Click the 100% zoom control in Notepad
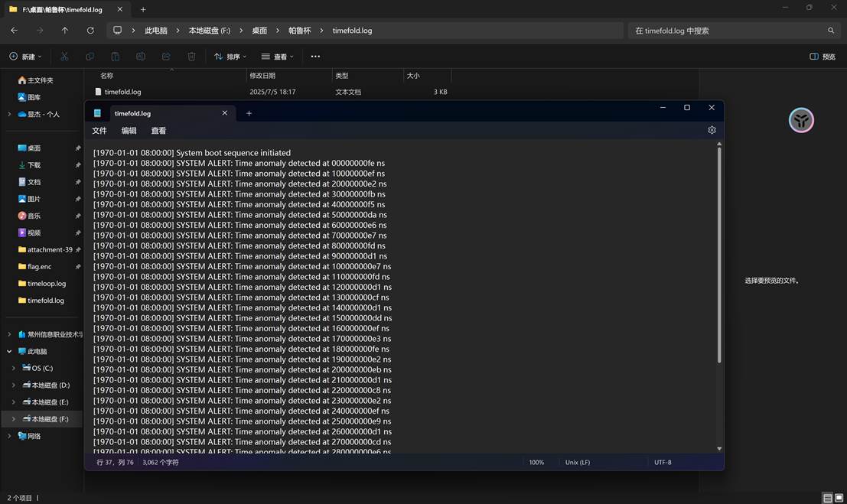The width and height of the screenshot is (847, 504). pyautogui.click(x=536, y=462)
